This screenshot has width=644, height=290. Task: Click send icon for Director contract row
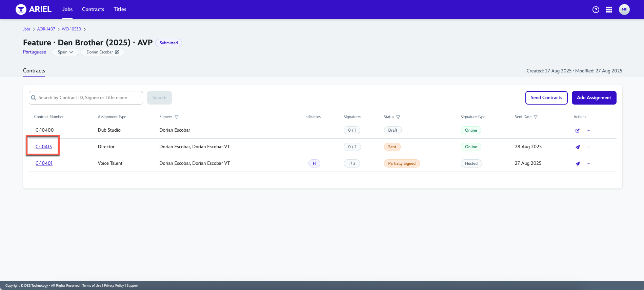click(578, 147)
